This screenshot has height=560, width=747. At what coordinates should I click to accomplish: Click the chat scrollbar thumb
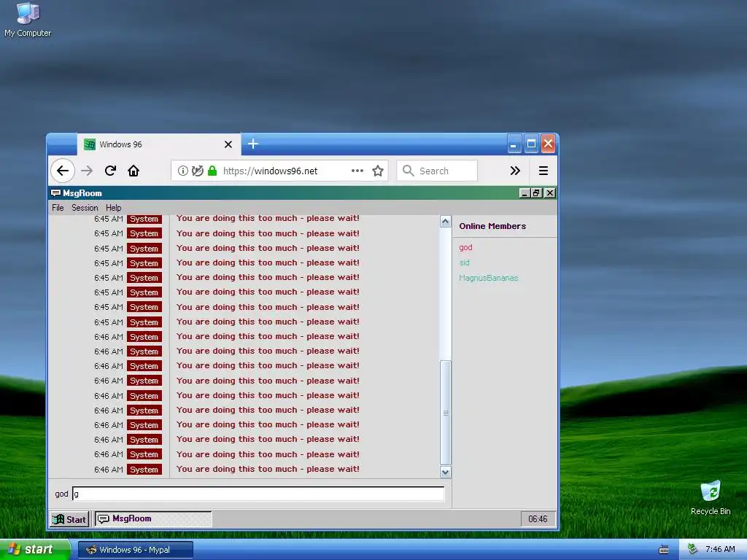coord(446,413)
